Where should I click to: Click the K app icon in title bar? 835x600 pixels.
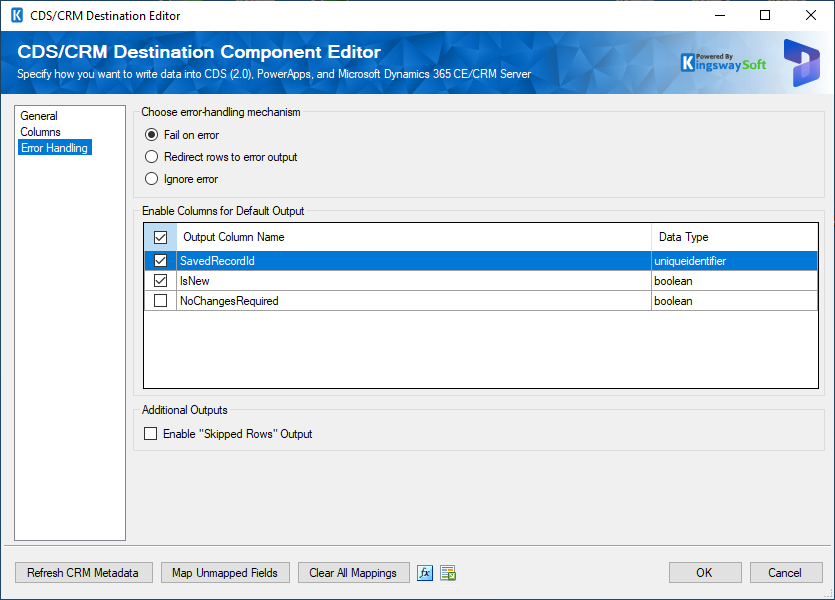point(17,15)
